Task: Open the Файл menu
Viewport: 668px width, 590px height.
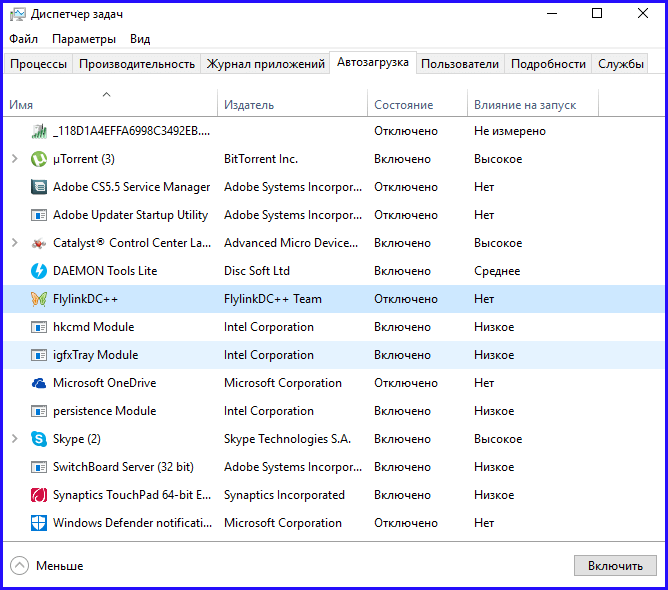Action: (x=23, y=39)
